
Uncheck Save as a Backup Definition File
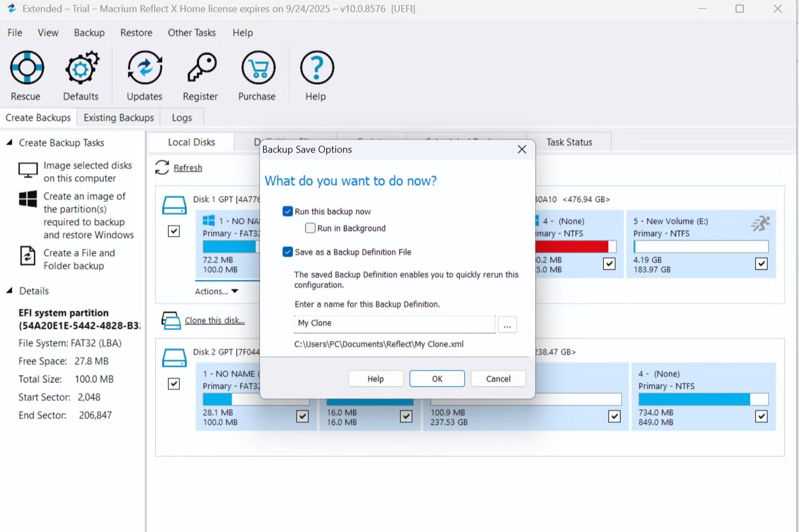(x=288, y=251)
